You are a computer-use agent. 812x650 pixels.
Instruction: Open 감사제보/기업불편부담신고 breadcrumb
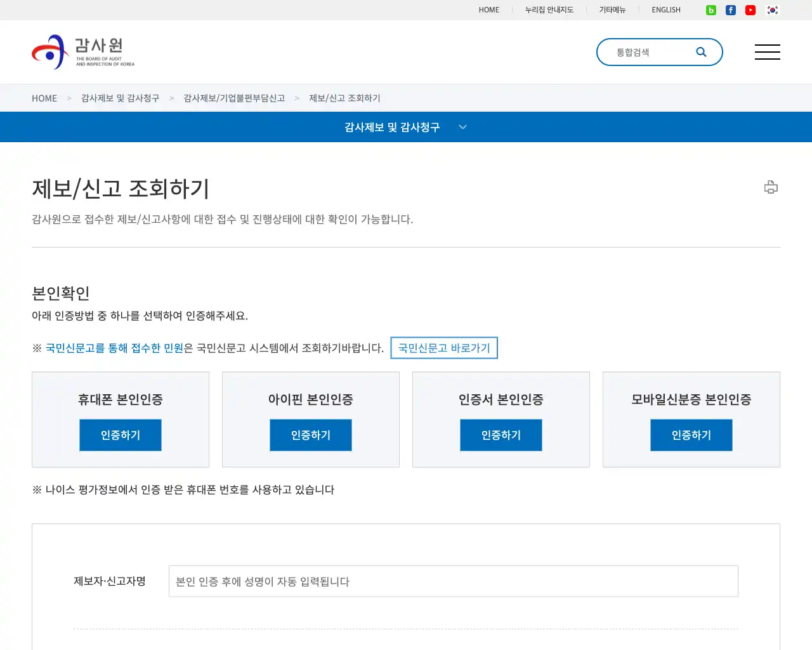pyautogui.click(x=234, y=98)
